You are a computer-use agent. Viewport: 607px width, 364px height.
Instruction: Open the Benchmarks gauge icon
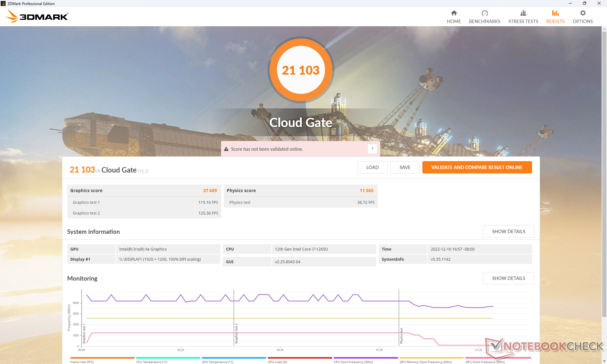pyautogui.click(x=484, y=13)
